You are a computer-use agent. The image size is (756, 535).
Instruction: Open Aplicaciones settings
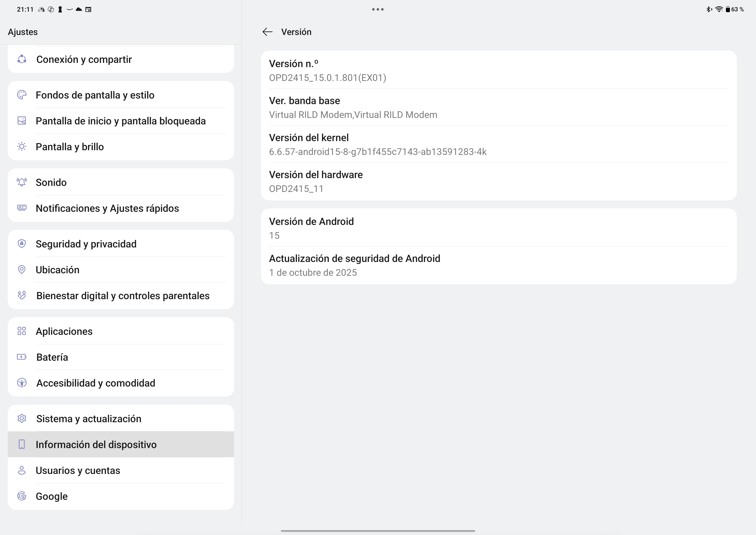tap(121, 331)
